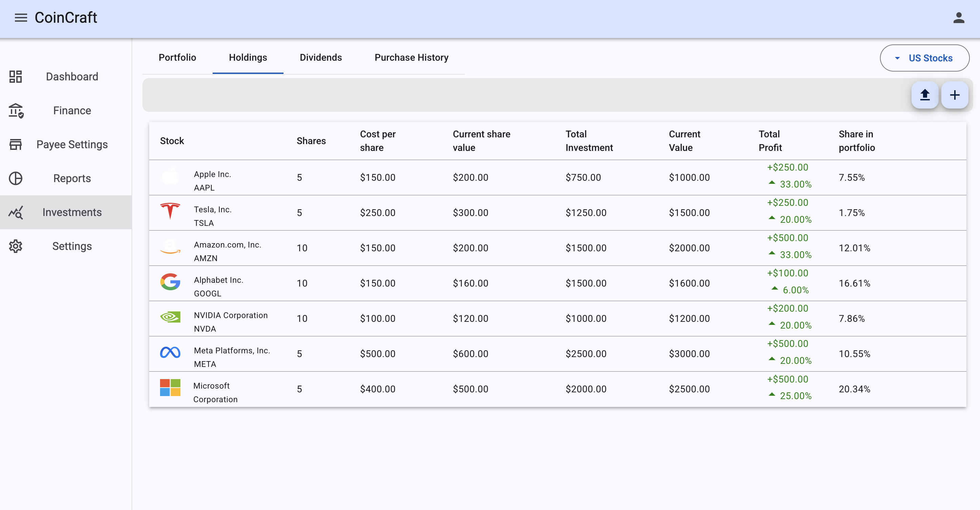Screen dimensions: 980x510
Task: Click the $1600.00 current value cell
Action: pos(689,283)
